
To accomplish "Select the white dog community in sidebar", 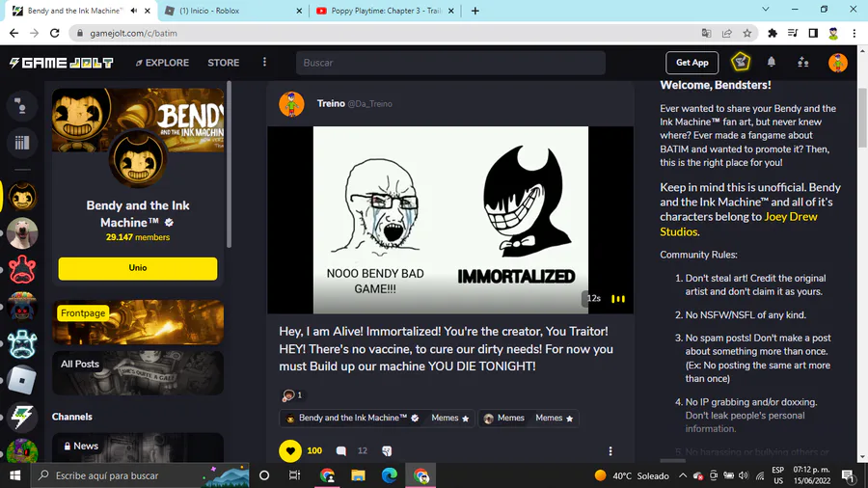I will coord(22,233).
